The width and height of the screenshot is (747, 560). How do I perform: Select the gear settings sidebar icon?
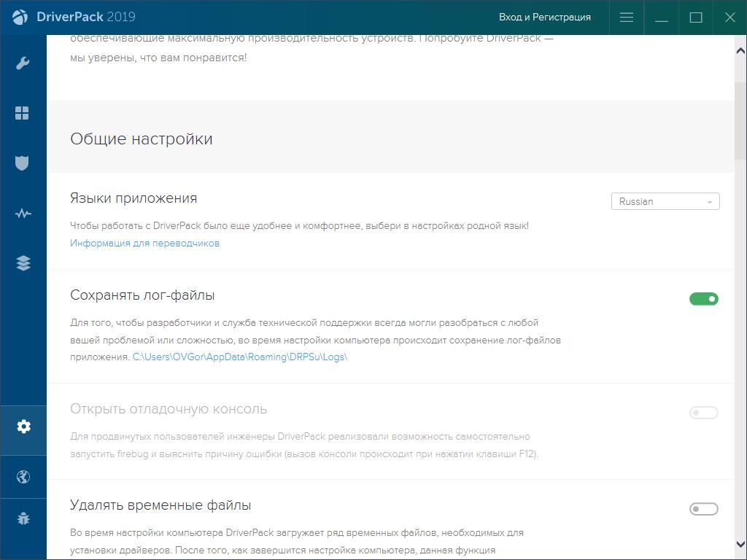pos(23,426)
